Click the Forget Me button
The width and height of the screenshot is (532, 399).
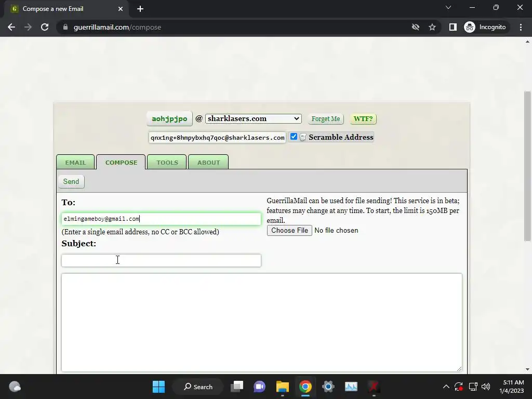point(326,119)
